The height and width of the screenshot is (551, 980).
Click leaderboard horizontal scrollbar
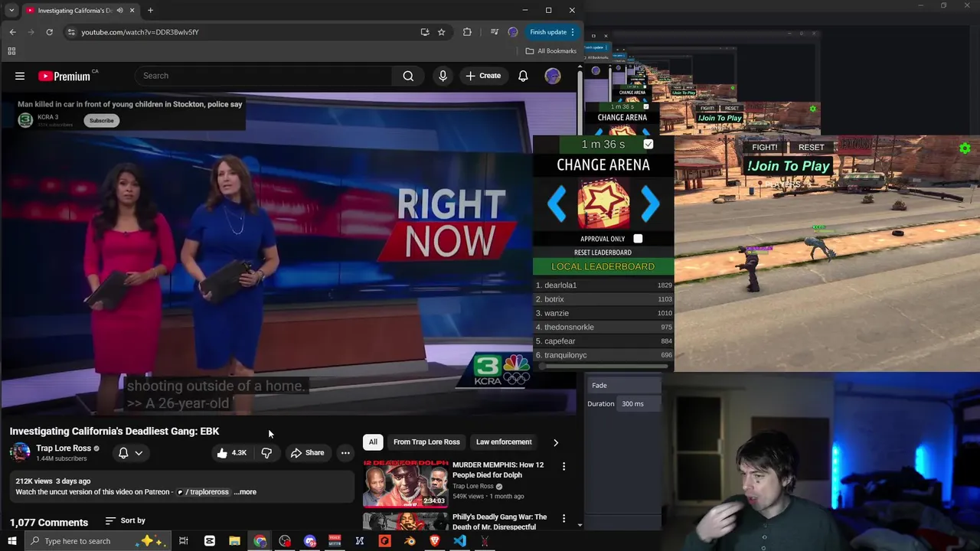pos(605,367)
